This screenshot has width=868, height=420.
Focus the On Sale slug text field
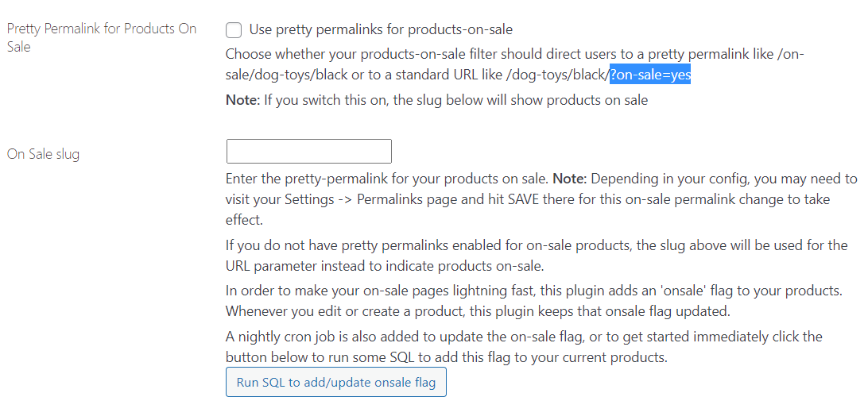(309, 152)
